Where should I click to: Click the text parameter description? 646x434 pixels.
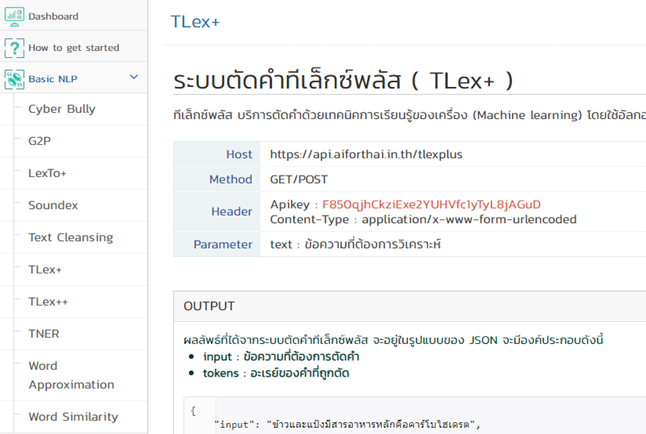tap(356, 244)
